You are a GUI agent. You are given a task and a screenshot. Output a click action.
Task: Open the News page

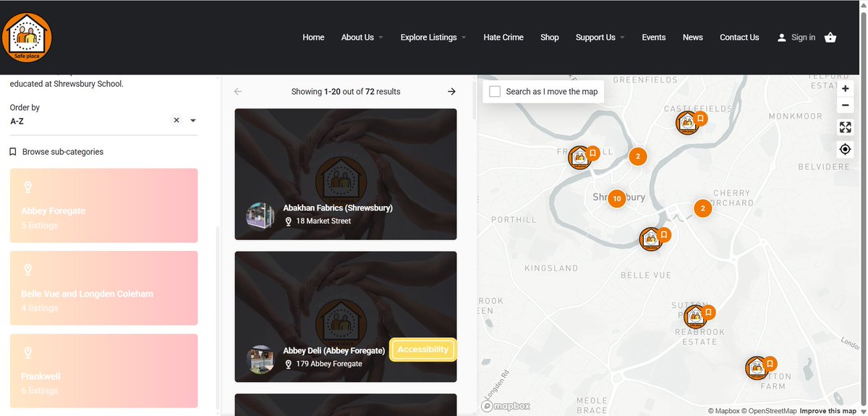click(x=693, y=38)
